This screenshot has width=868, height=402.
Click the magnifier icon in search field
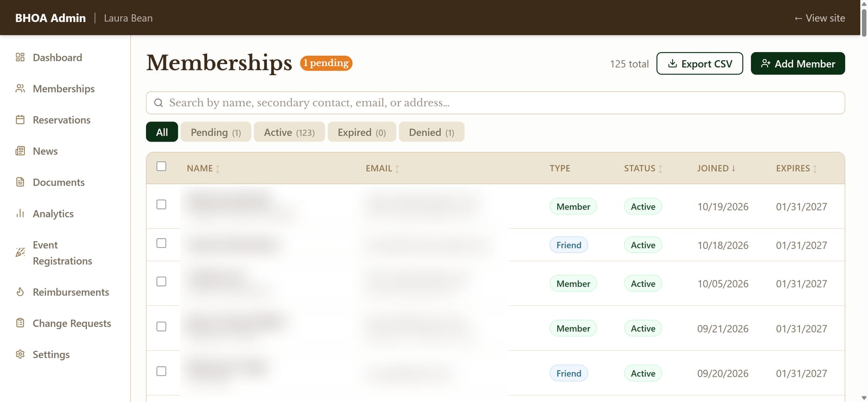click(x=158, y=103)
